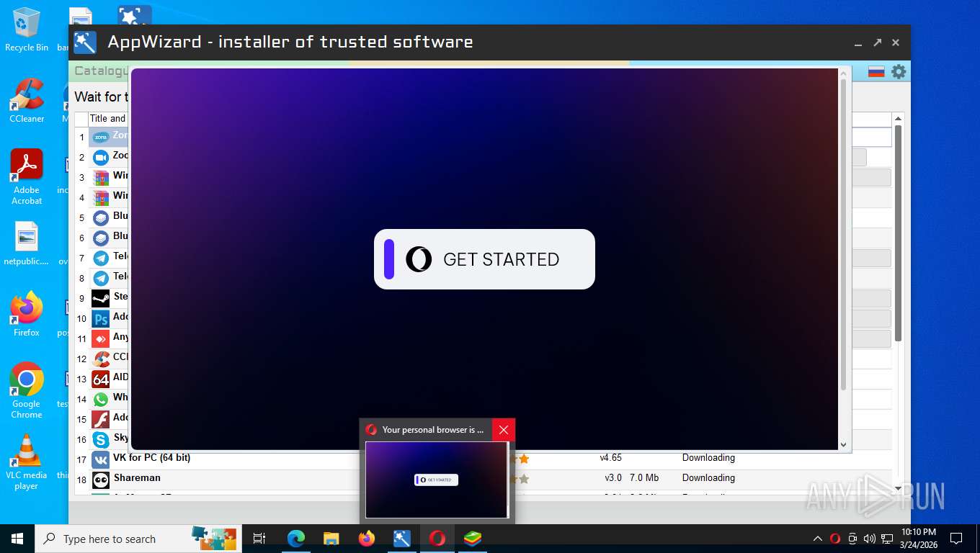Screen dimensions: 980x553
Task: Switch language with the Russian flag icon
Action: [876, 71]
